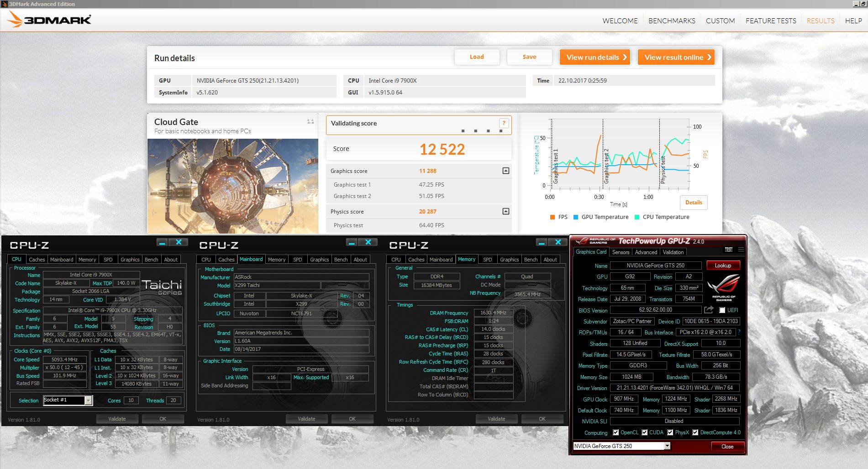Open the Socket #1 selection dropdown in CPU-Z

point(89,400)
